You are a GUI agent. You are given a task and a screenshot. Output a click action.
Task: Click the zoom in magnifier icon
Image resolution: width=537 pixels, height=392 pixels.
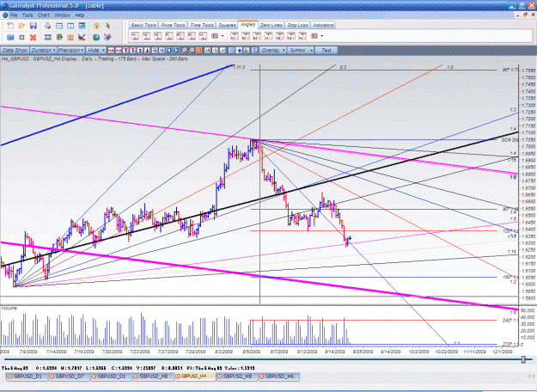(x=184, y=51)
